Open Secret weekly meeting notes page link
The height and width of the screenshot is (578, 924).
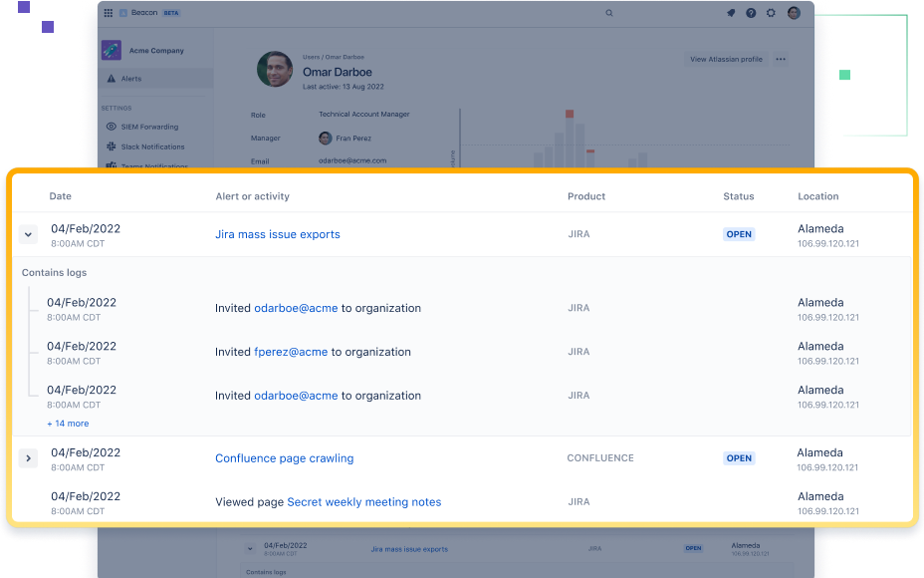click(364, 502)
